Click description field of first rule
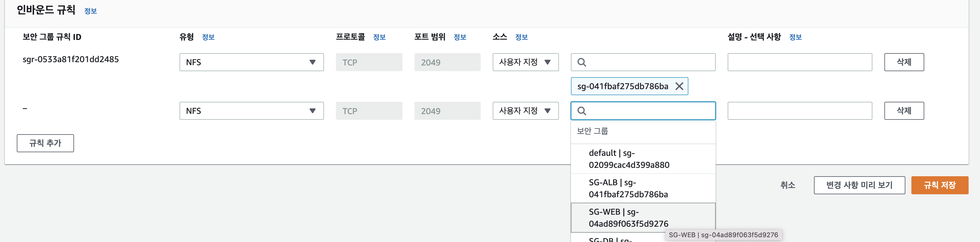 (800, 62)
